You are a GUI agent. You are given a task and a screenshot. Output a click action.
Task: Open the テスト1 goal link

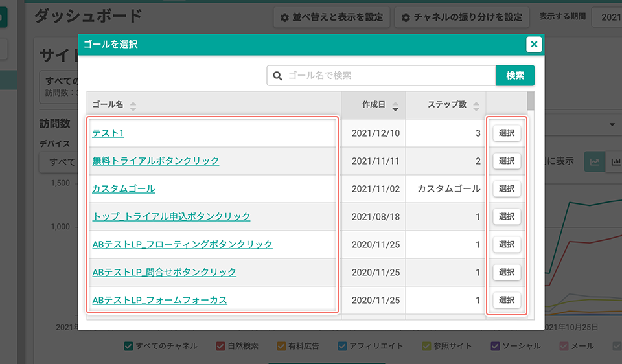coord(108,133)
